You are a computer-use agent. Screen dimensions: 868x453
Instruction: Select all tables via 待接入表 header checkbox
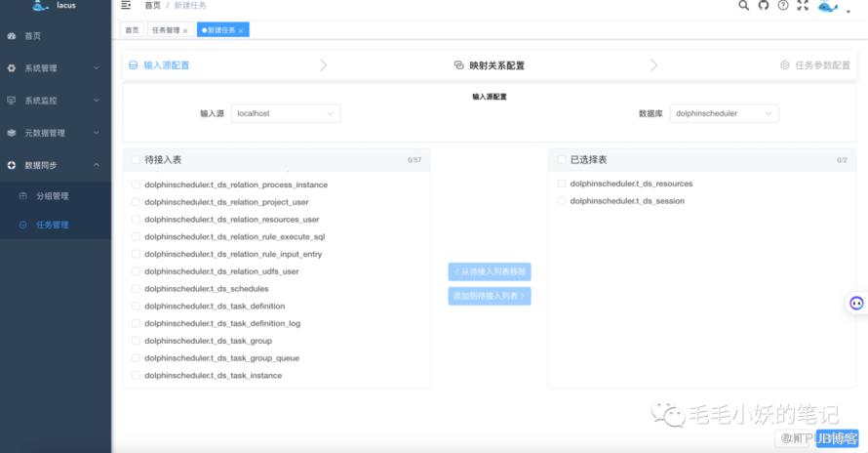click(136, 159)
